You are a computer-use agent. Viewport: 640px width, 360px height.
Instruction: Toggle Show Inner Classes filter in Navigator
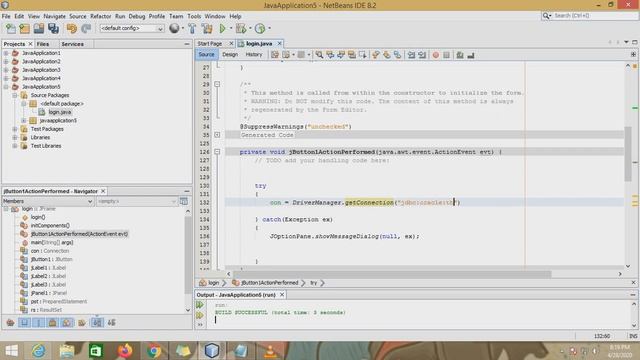pyautogui.click(x=67, y=322)
